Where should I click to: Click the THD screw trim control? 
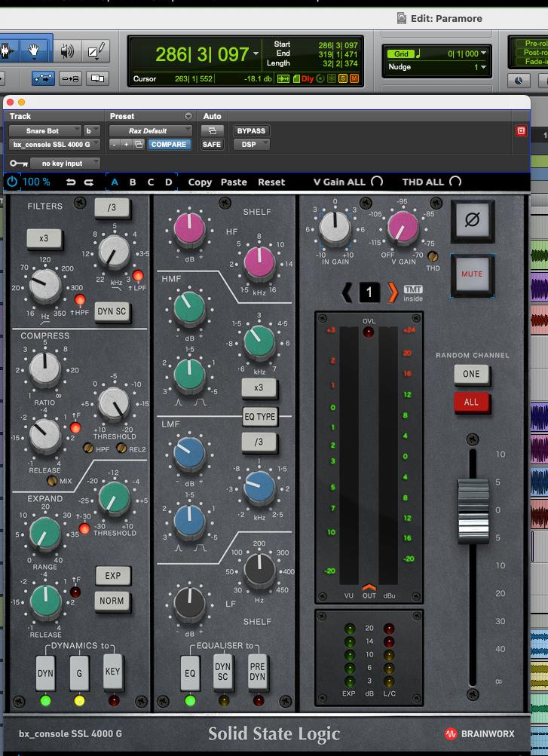click(433, 256)
